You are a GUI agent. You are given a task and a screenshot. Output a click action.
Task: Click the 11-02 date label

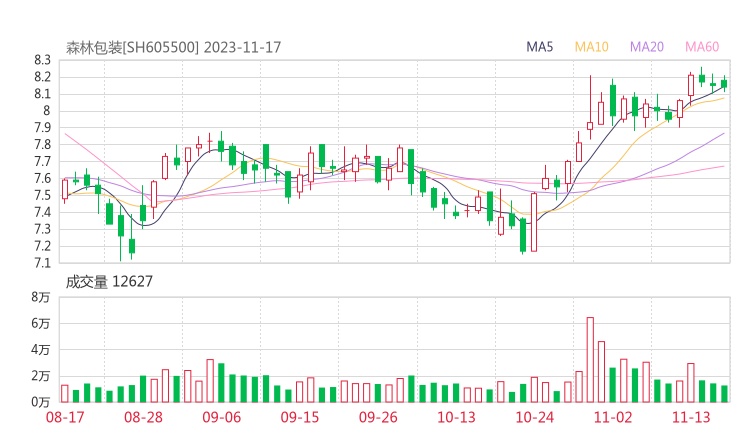tap(613, 417)
